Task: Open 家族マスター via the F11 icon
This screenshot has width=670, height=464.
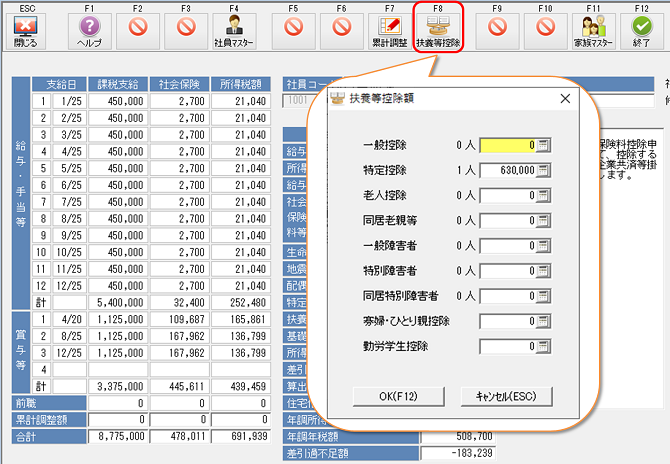Action: point(592,31)
